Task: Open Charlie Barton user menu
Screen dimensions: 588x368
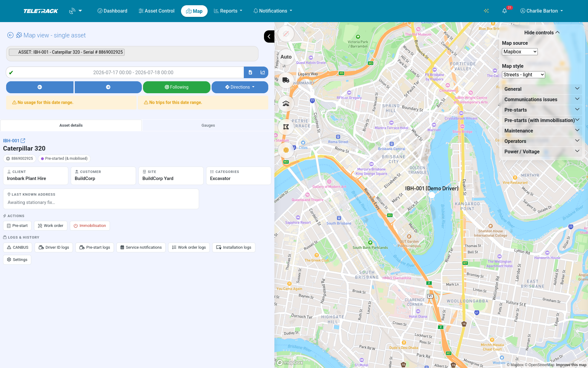Action: point(541,11)
